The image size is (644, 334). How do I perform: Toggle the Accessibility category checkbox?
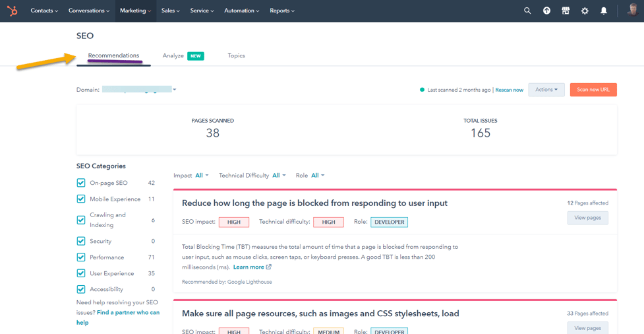coord(81,289)
